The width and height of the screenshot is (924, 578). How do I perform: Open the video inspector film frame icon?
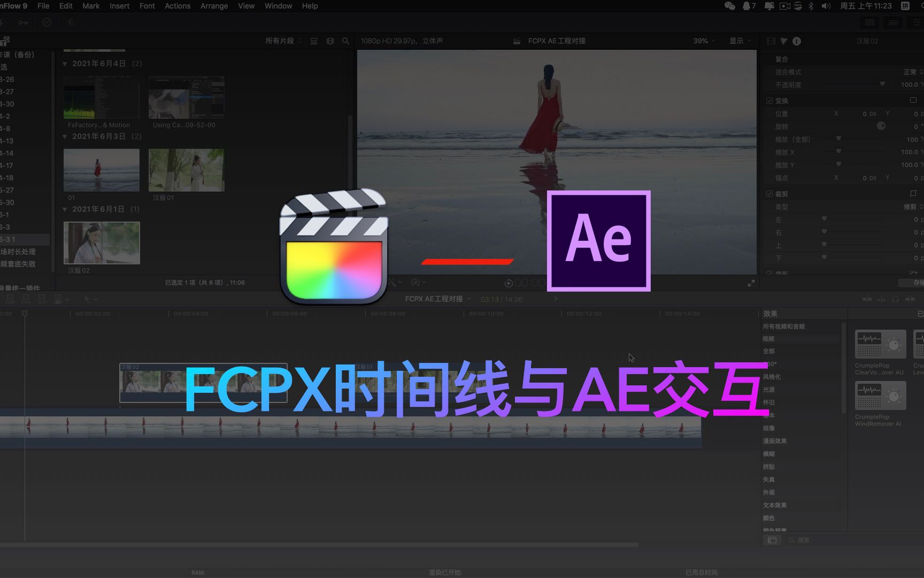771,41
